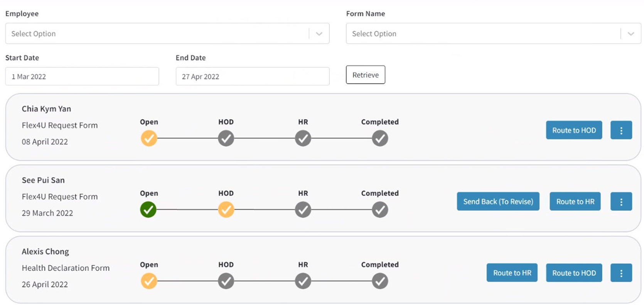Select the name Alexis Chong
The height and width of the screenshot is (305, 644).
[x=45, y=251]
